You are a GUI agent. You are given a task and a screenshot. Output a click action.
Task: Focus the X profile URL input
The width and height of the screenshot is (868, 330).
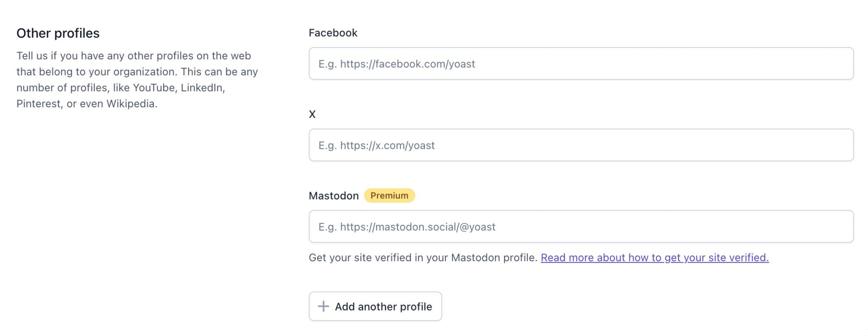(581, 145)
